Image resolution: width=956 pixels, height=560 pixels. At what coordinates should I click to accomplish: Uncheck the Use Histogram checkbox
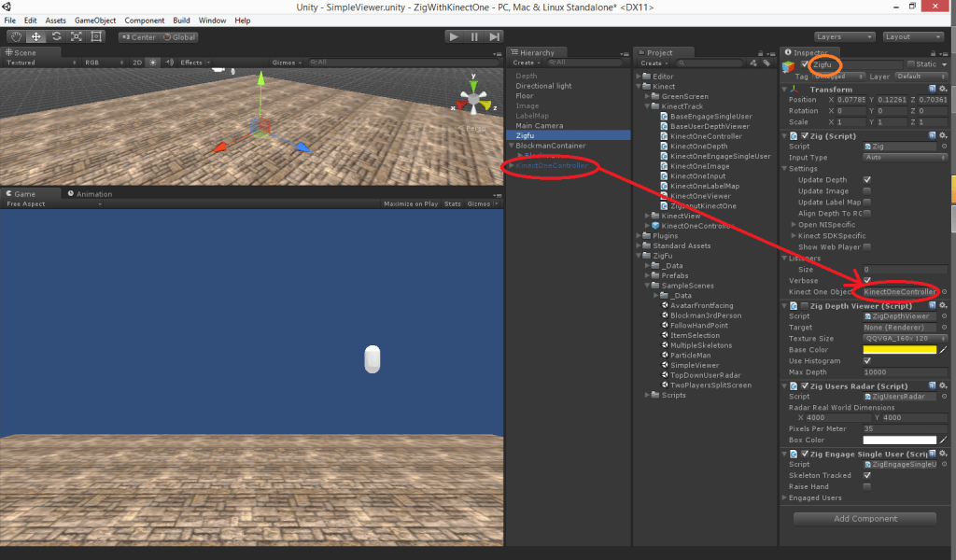pyautogui.click(x=867, y=360)
